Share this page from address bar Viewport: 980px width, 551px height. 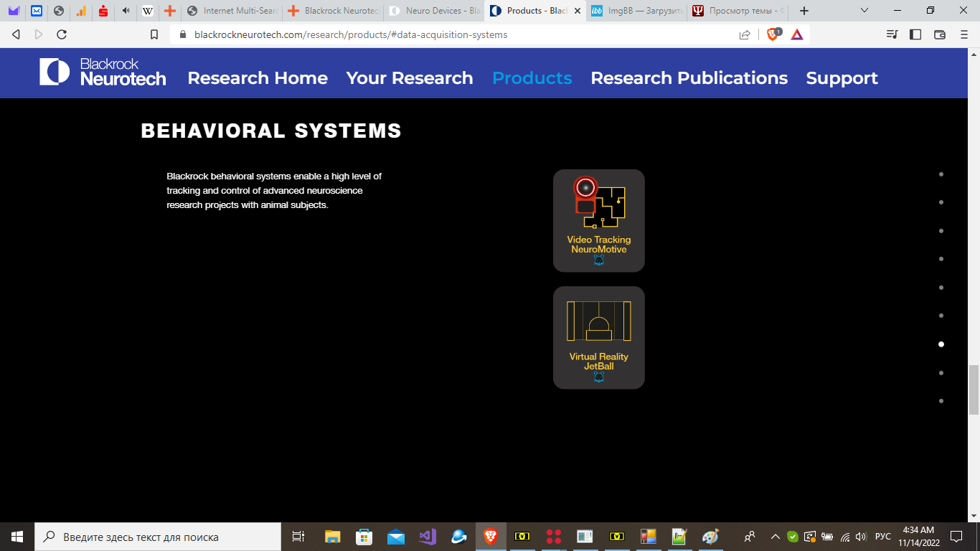[x=745, y=34]
